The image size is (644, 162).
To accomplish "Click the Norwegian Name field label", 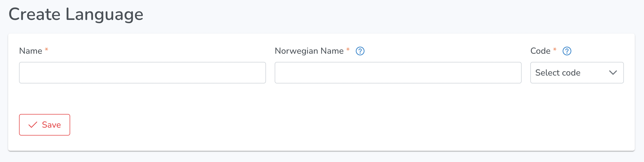I will 309,51.
